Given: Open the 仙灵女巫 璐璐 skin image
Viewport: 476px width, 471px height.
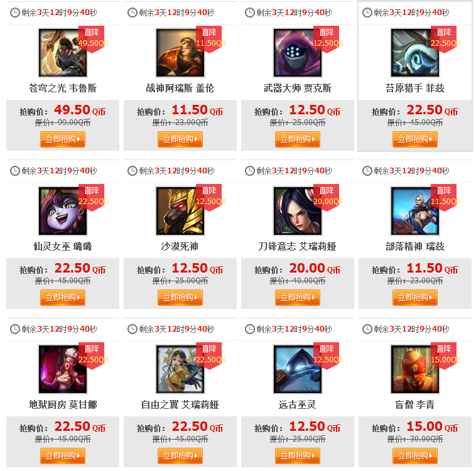Looking at the screenshot, I should pyautogui.click(x=63, y=211).
